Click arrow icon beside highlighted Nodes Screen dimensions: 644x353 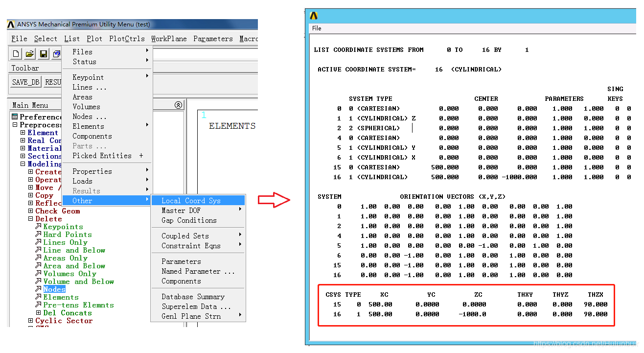click(38, 289)
